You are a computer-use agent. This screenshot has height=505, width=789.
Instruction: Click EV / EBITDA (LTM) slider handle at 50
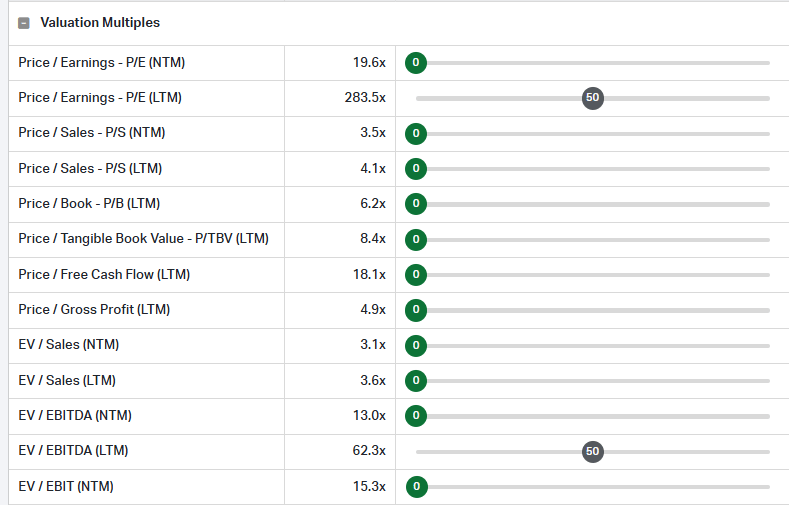[592, 451]
